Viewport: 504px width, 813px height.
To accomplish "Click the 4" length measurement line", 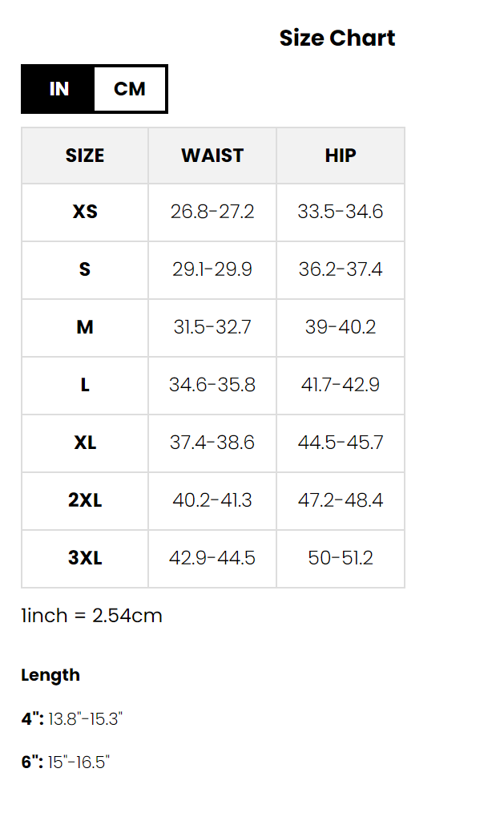I will (72, 719).
